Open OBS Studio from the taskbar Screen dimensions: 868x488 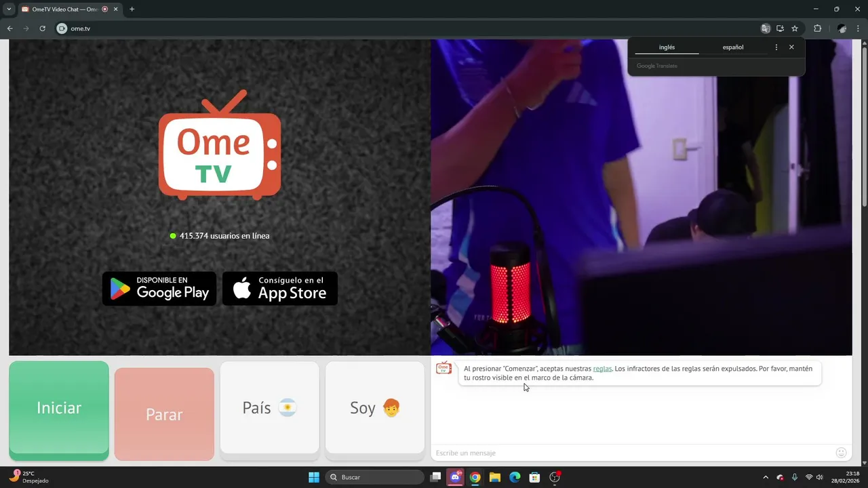point(555,477)
